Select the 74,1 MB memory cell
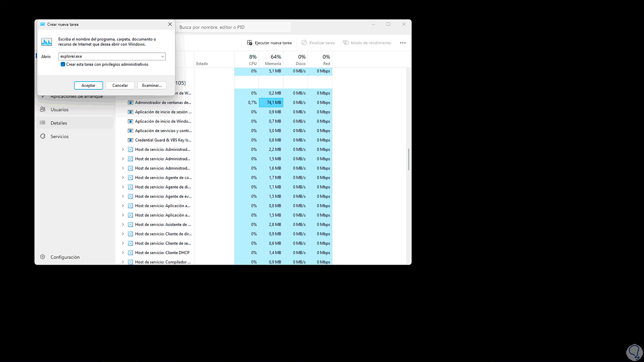Image resolution: width=644 pixels, height=362 pixels. (271, 103)
